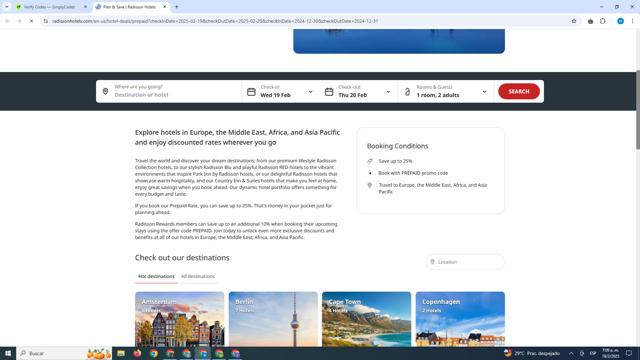The height and width of the screenshot is (360, 640).
Task: Close the Verify Codes tab
Action: (85, 7)
